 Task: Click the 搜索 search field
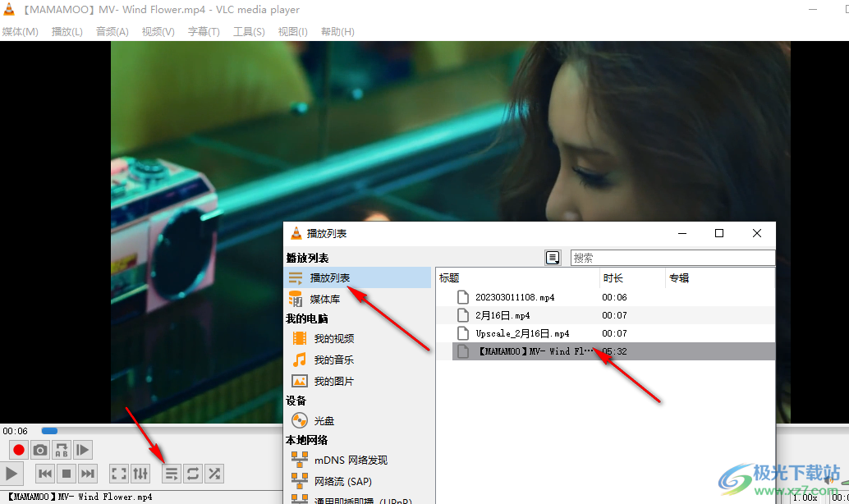click(x=673, y=258)
